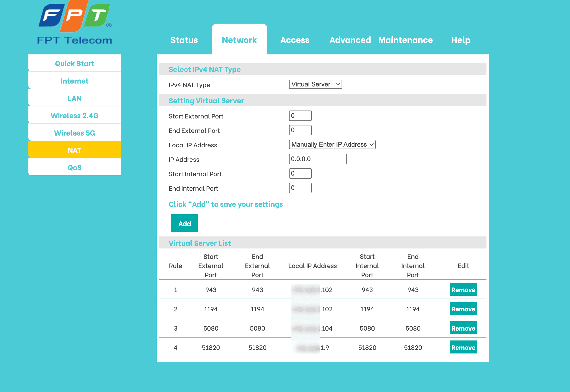Screen dimensions: 570x392
Task: Remove rule 3 for port 5080
Action: 463,328
